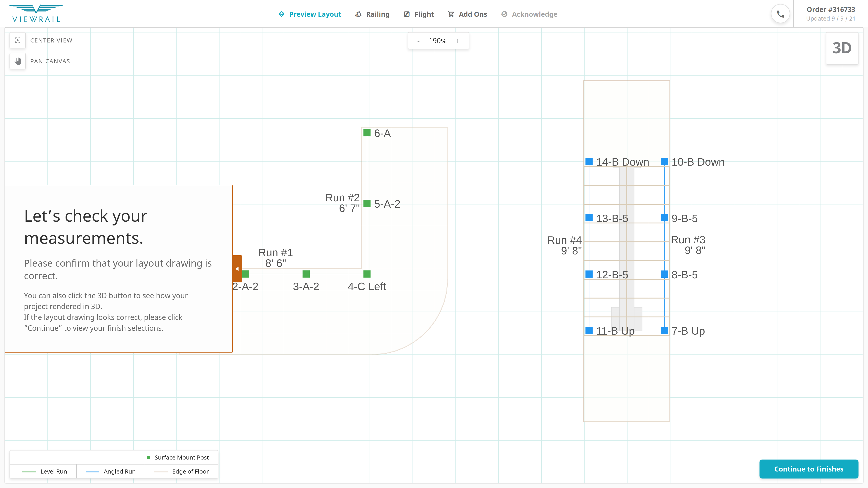Toggle the 3D view
The height and width of the screenshot is (488, 868).
[x=842, y=48]
